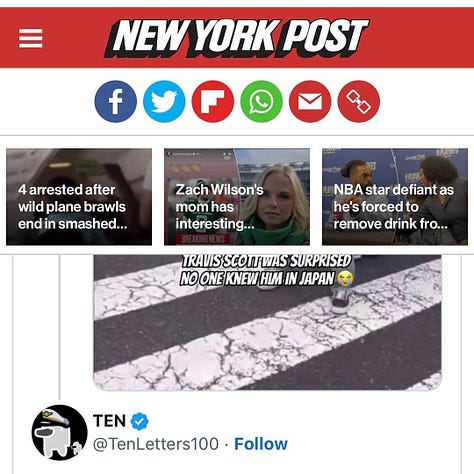This screenshot has width=474, height=474.
Task: Open the hamburger navigation menu
Action: (x=31, y=38)
